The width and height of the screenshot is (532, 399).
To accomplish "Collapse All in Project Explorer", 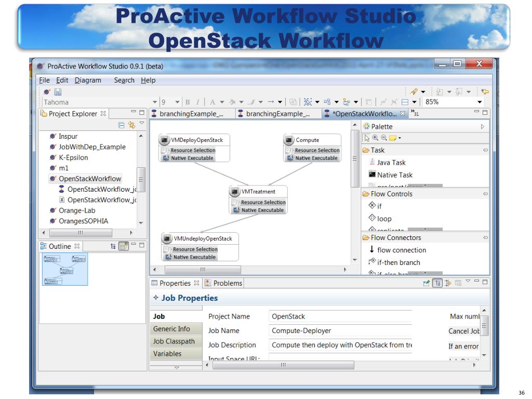I will tap(121, 125).
